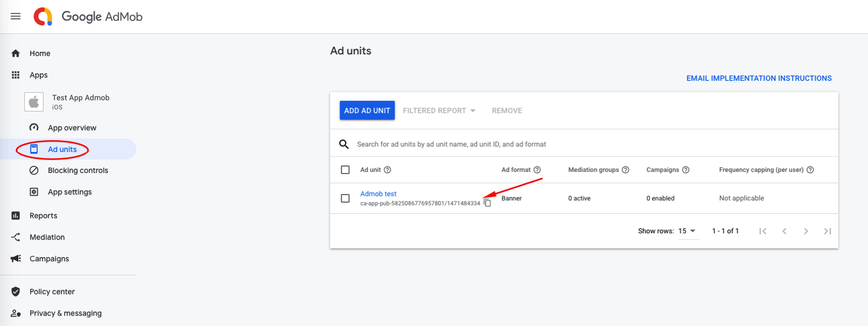Viewport: 868px width, 326px height.
Task: Click the Banner ad format cell
Action: 512,198
